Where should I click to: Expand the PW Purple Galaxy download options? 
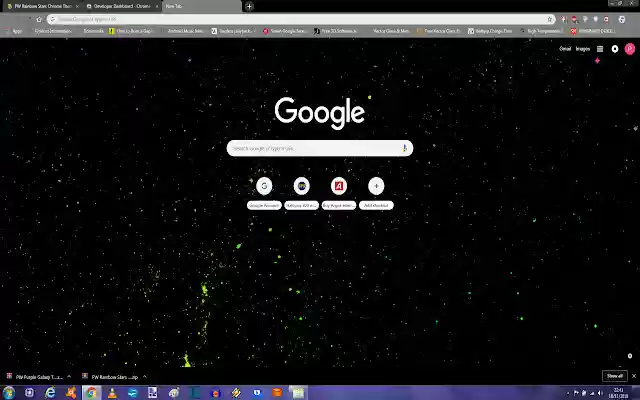point(69,377)
